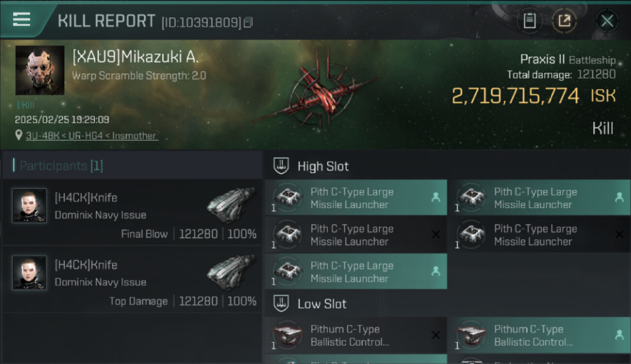Select the Participants [1] tab
631x364 pixels.
(x=61, y=166)
